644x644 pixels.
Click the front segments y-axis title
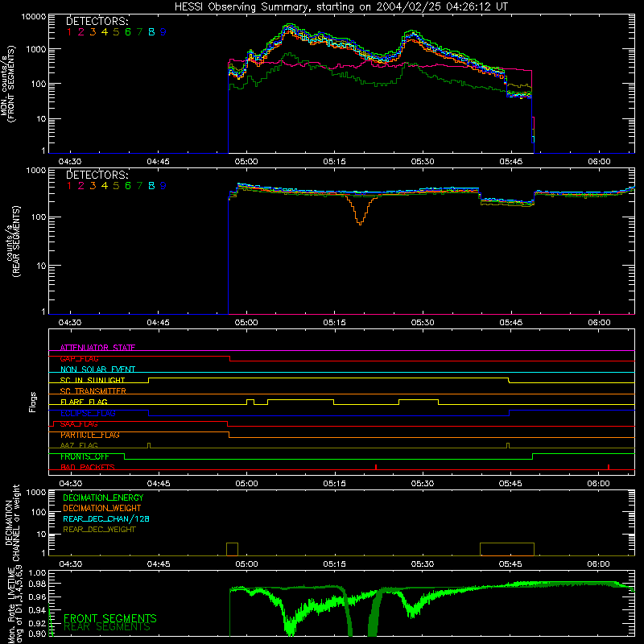8,84
